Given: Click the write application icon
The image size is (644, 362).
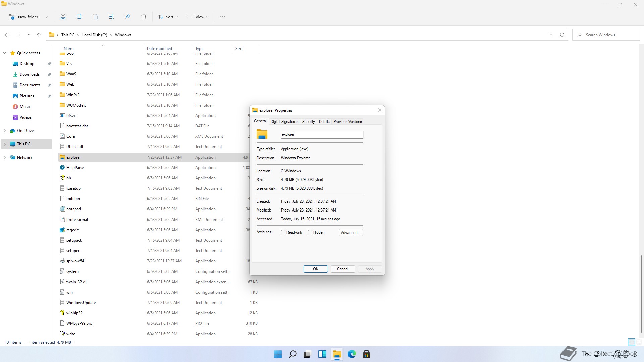Looking at the screenshot, I should (x=62, y=334).
